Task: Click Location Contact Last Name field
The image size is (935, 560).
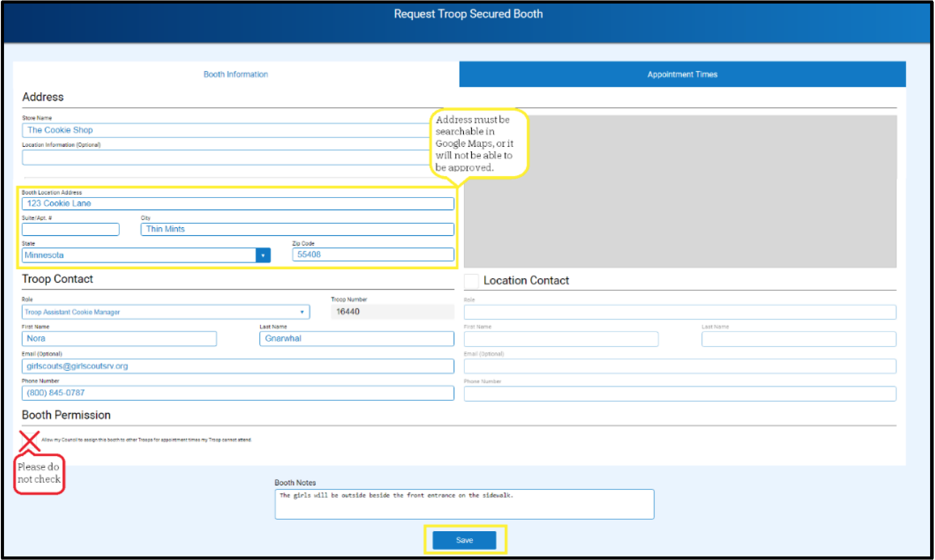Action: [799, 339]
